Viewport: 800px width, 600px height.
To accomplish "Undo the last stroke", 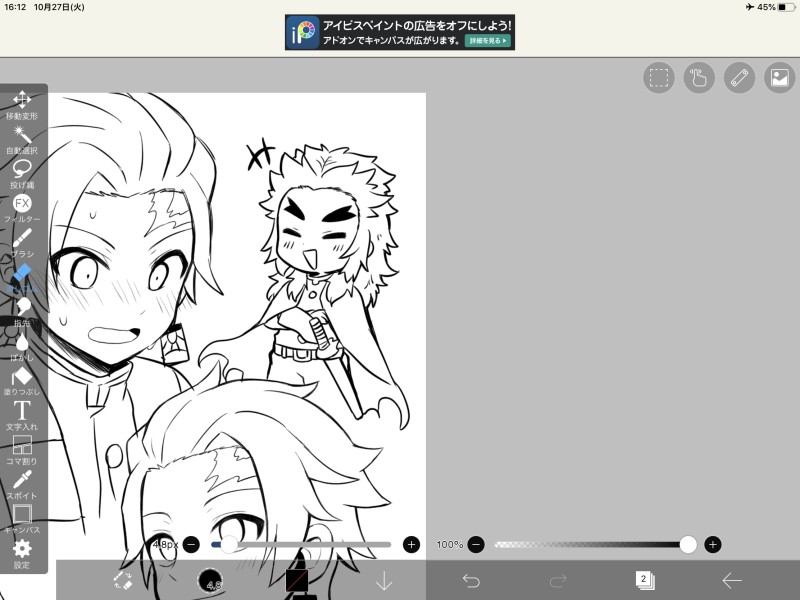I will pyautogui.click(x=471, y=581).
